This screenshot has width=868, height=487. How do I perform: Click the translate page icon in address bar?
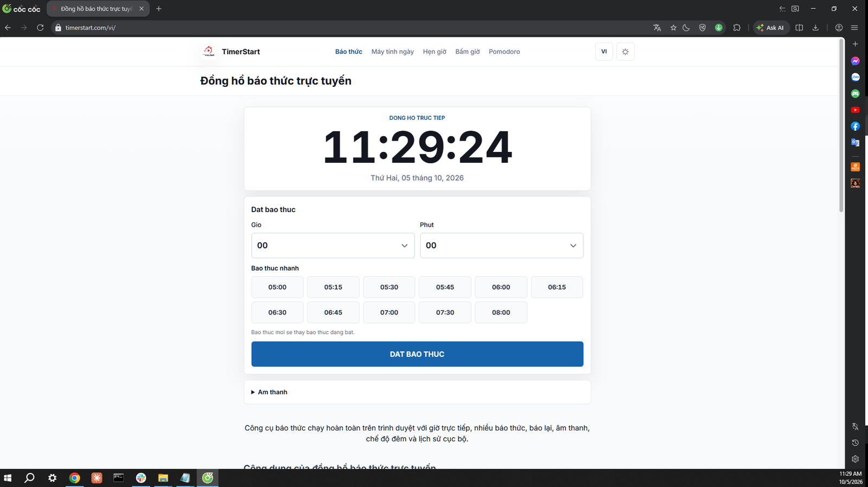[657, 28]
